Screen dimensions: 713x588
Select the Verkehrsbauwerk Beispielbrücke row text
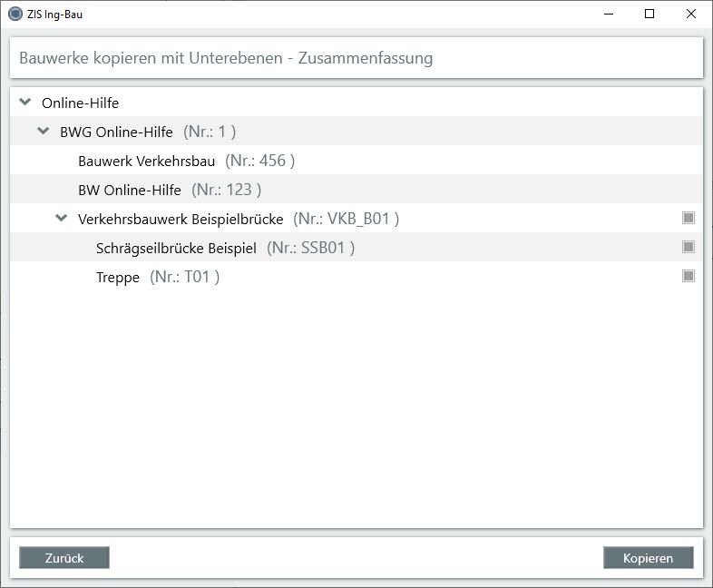(181, 220)
